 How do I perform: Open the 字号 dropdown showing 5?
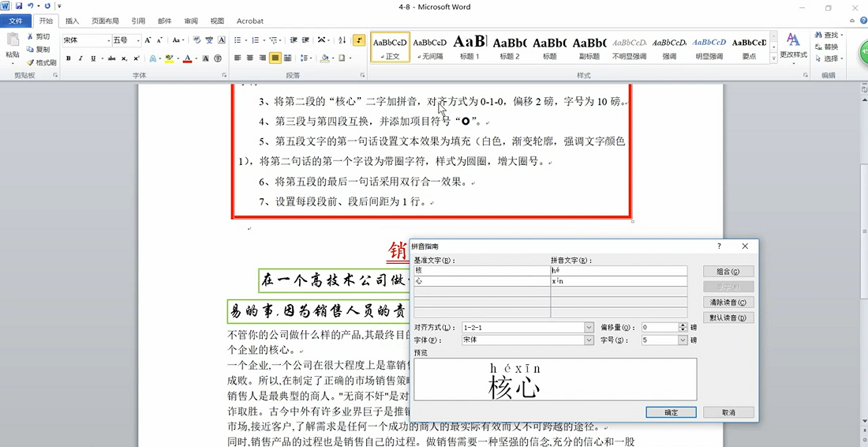point(683,340)
